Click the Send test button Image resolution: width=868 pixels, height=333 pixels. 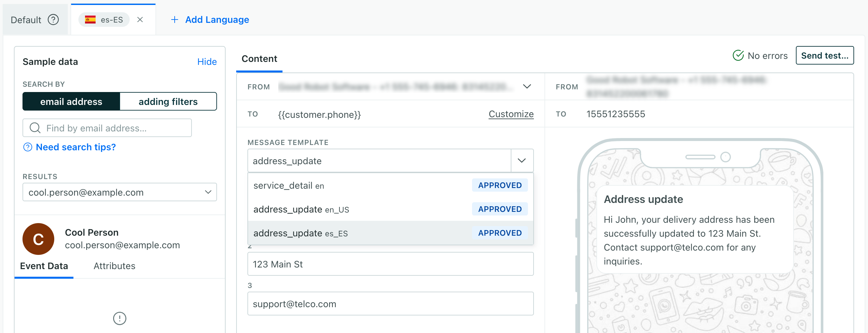[825, 55]
